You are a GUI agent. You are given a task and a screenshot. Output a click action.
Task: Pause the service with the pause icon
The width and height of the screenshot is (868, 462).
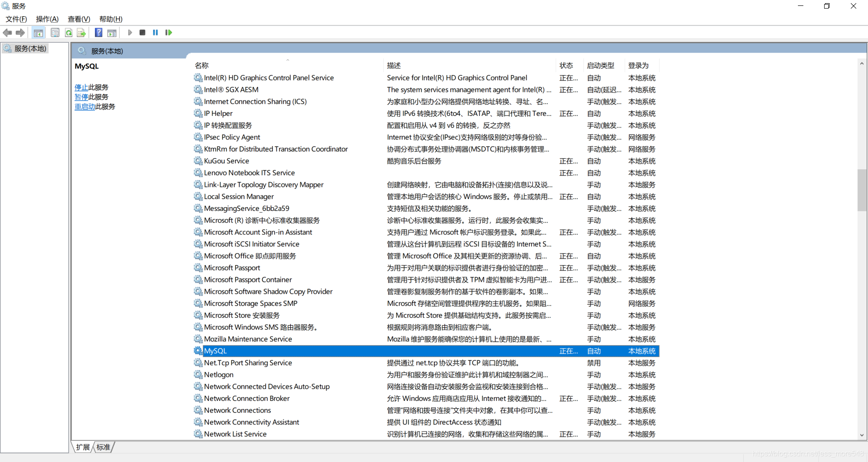(156, 33)
